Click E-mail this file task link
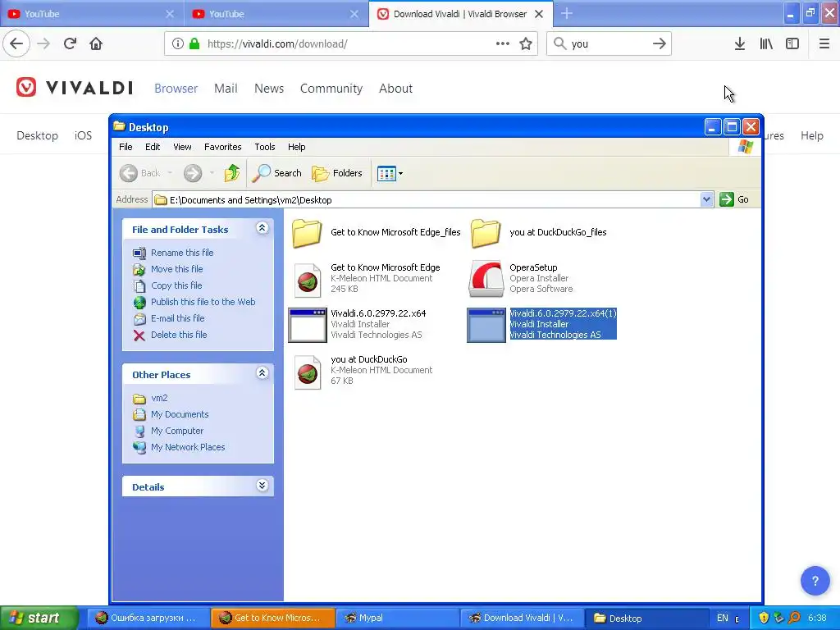This screenshot has height=630, width=840. (177, 318)
